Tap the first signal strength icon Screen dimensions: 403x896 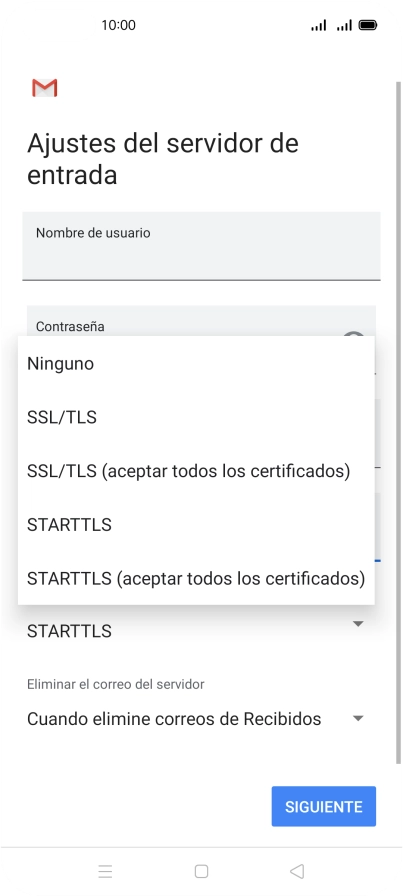pyautogui.click(x=318, y=25)
